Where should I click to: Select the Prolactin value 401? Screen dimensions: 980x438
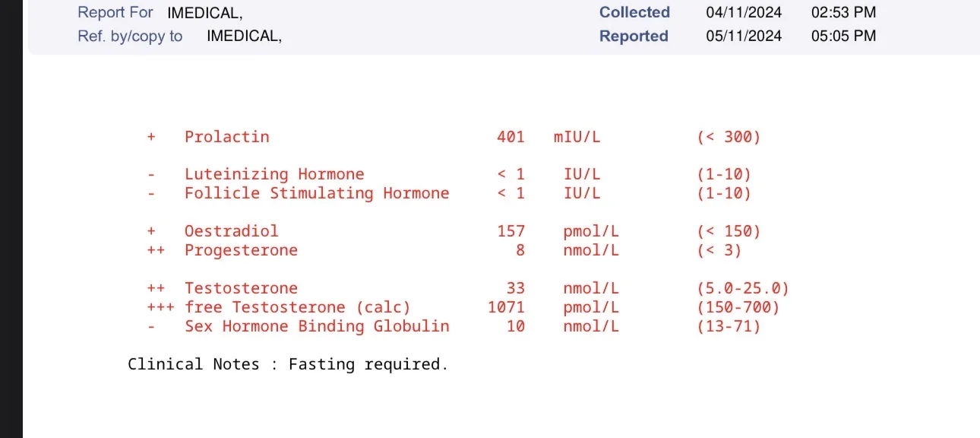click(511, 137)
